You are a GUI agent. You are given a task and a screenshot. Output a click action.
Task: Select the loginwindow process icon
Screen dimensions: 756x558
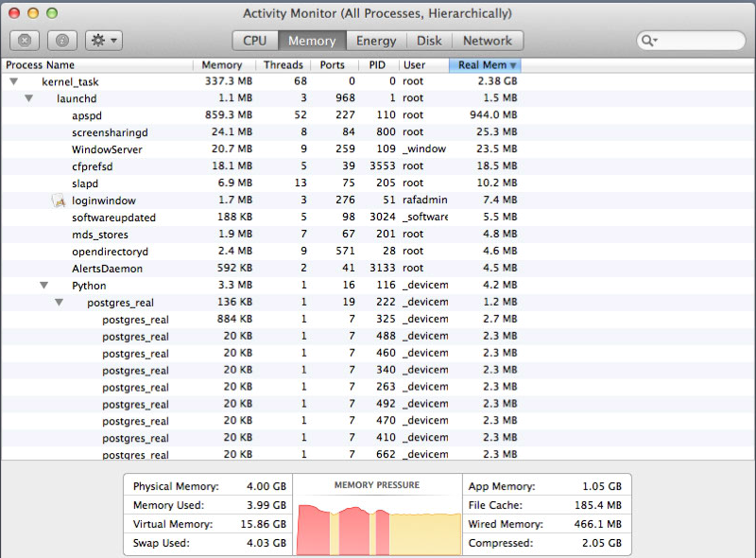(59, 201)
